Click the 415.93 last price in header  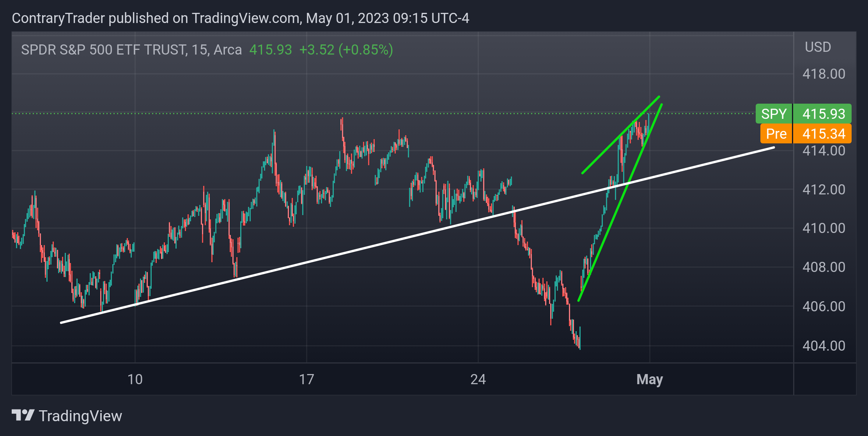(271, 50)
